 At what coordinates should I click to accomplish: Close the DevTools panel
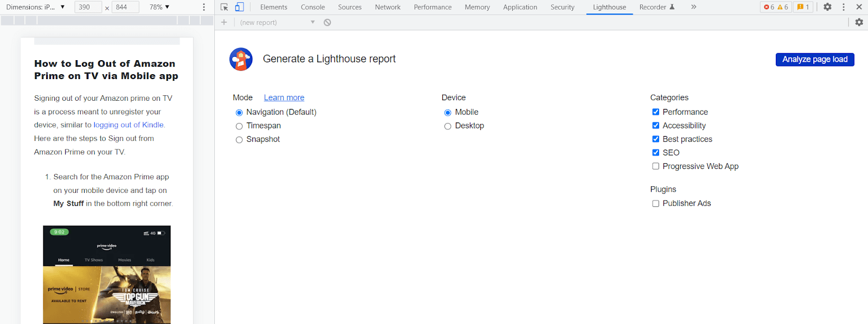pyautogui.click(x=859, y=7)
